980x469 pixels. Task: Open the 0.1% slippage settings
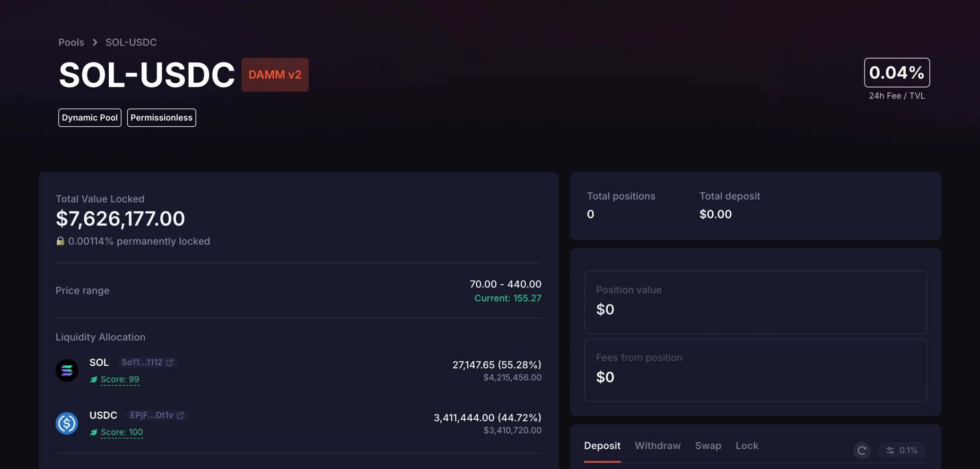coord(902,451)
